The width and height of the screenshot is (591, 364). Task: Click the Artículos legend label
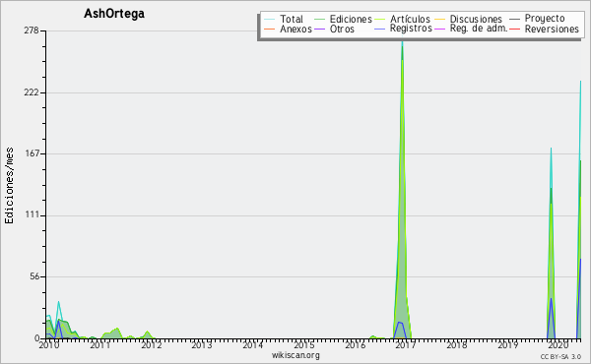coord(410,19)
